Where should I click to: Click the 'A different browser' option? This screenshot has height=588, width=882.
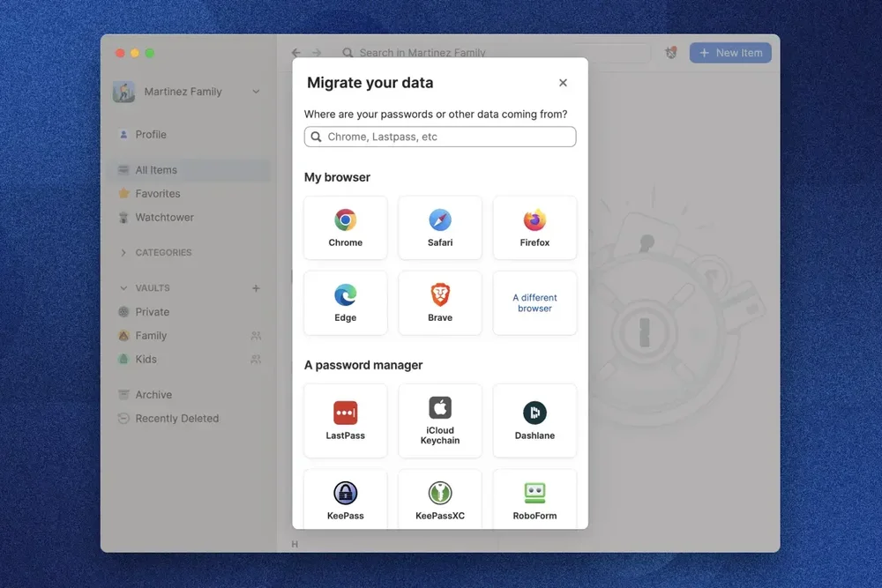pyautogui.click(x=534, y=303)
